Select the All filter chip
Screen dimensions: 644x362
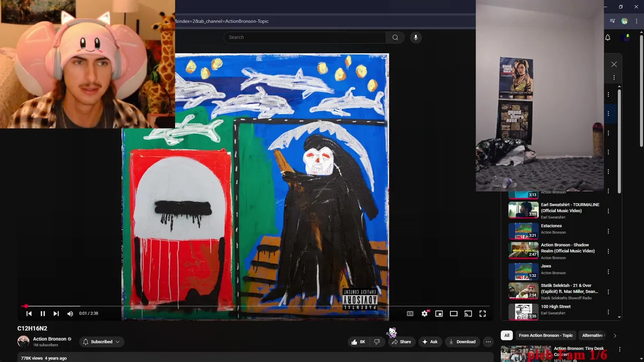pos(507,335)
